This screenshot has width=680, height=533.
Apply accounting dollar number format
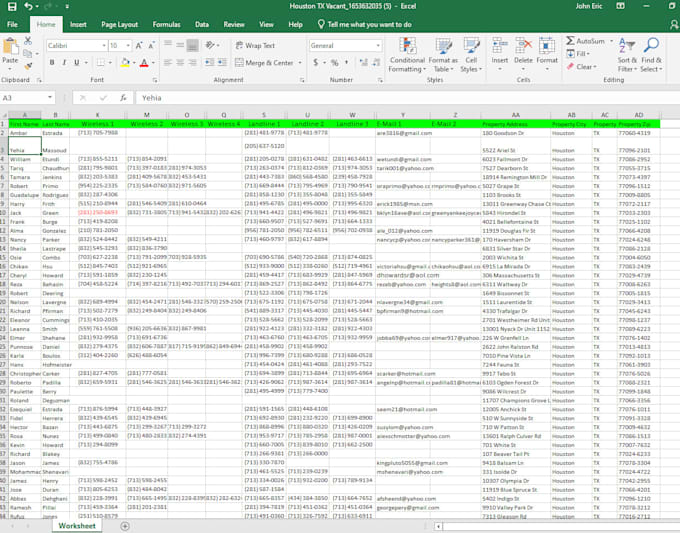(316, 62)
